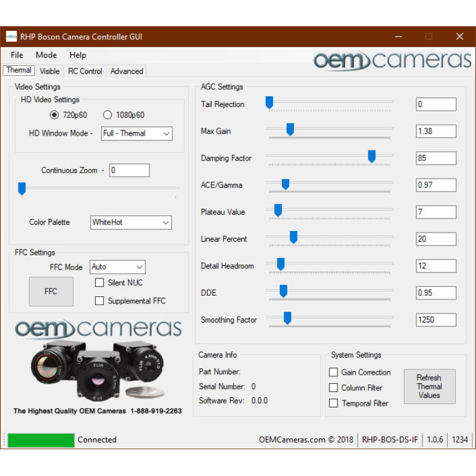Click the green connection status indicator
This screenshot has height=476, width=476.
click(x=41, y=440)
